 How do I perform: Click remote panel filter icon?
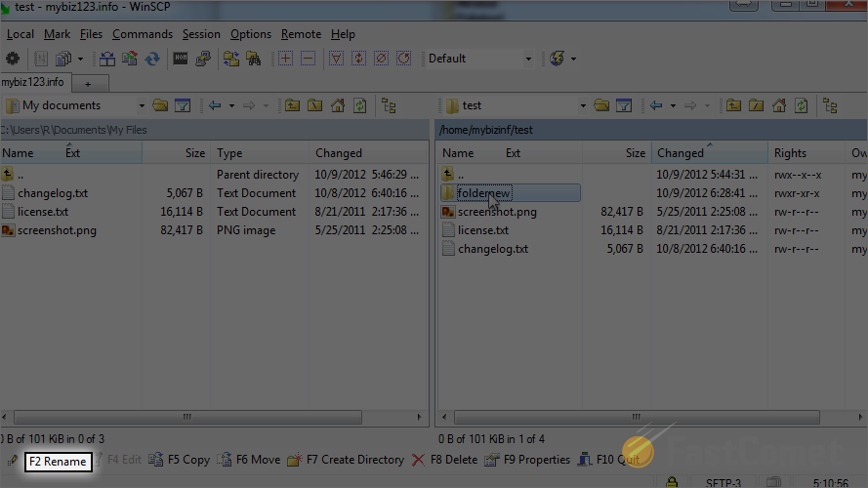tap(624, 105)
